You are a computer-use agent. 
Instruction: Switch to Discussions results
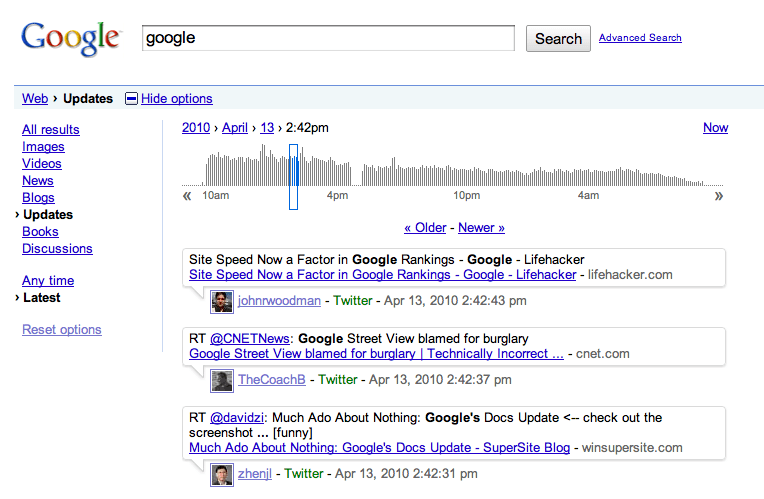click(x=57, y=249)
